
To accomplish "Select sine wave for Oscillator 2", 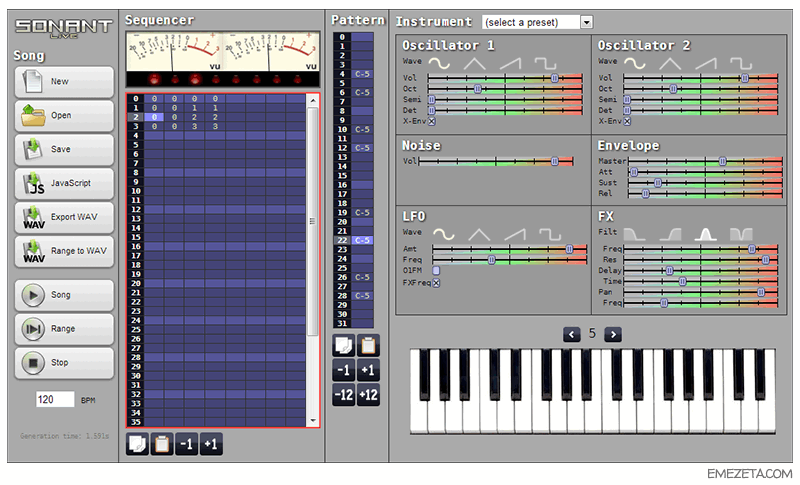I will [x=635, y=63].
